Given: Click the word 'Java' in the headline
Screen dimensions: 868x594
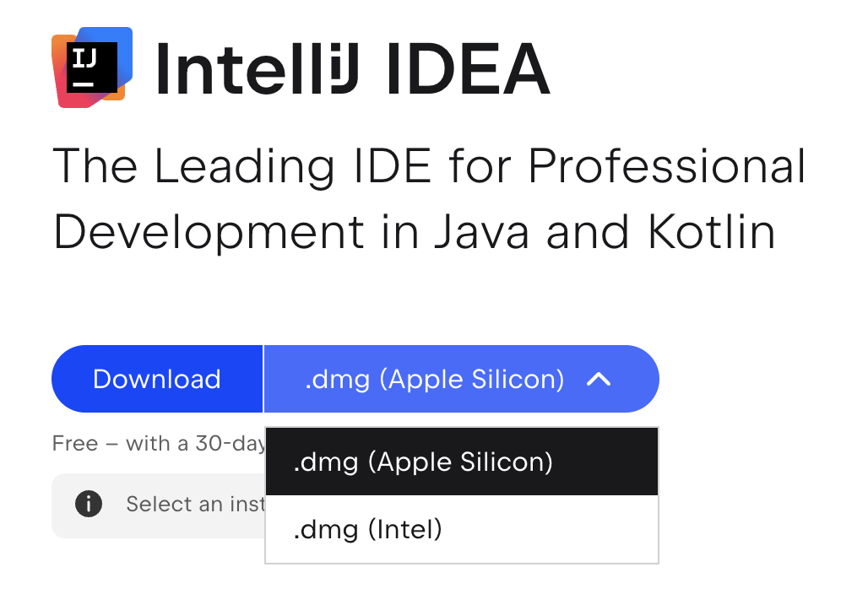Looking at the screenshot, I should pos(481,232).
